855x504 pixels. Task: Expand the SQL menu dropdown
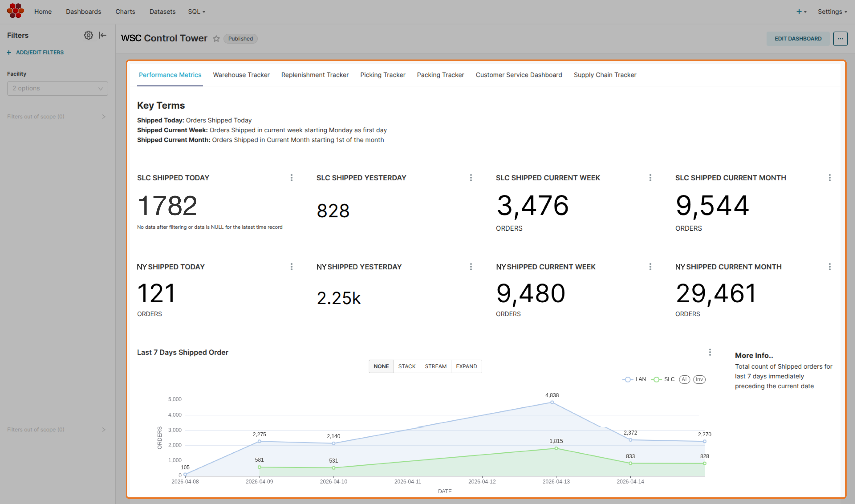pyautogui.click(x=197, y=11)
